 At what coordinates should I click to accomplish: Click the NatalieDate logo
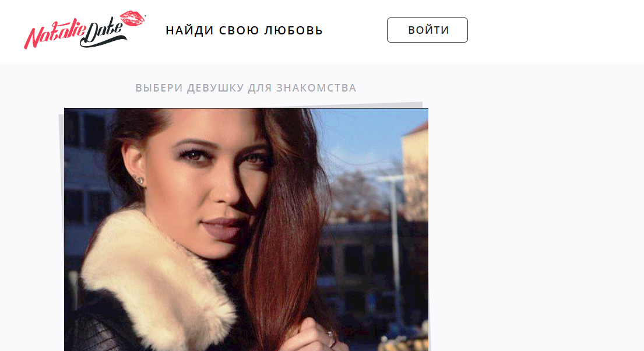[85, 30]
